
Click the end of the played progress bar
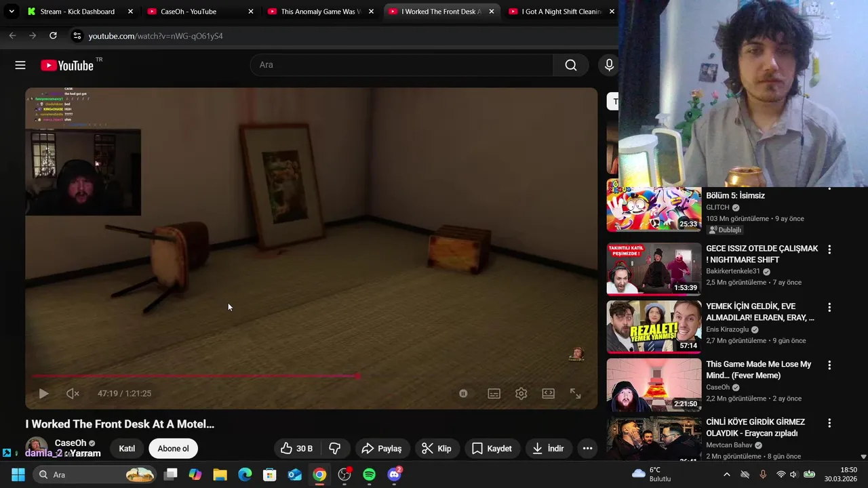tap(357, 375)
